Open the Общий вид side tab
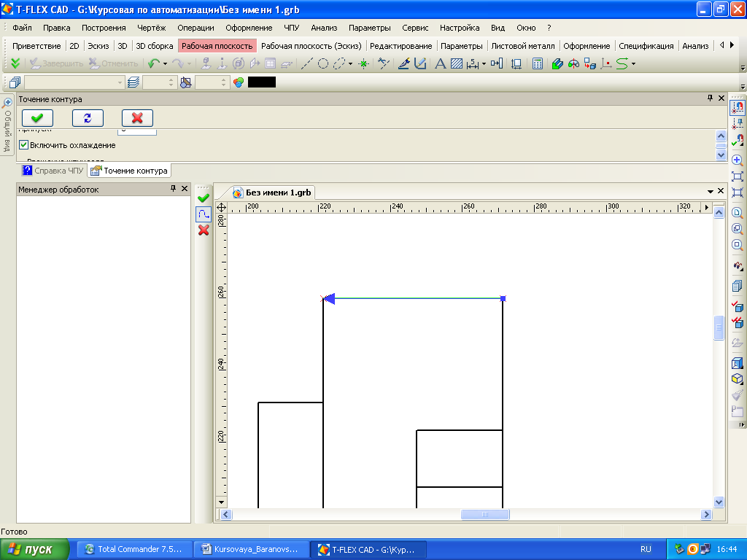 point(7,125)
